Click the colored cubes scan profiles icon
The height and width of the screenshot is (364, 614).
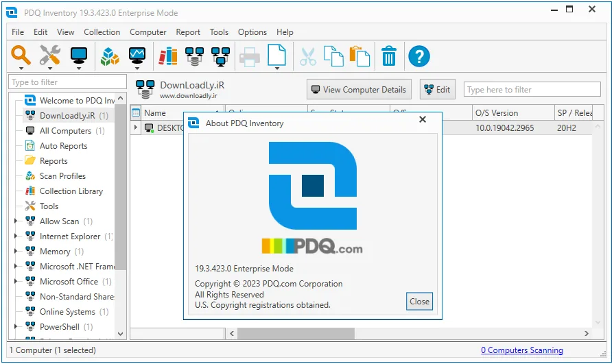click(110, 56)
